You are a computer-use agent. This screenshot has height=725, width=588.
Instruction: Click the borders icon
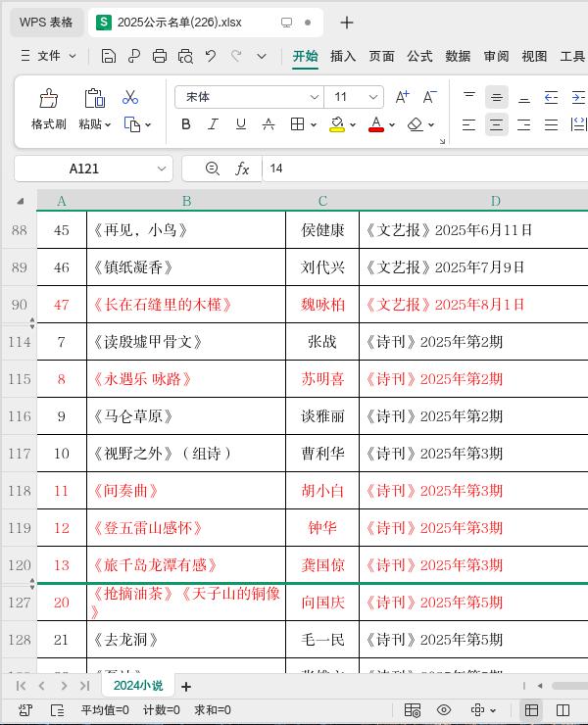(x=298, y=124)
